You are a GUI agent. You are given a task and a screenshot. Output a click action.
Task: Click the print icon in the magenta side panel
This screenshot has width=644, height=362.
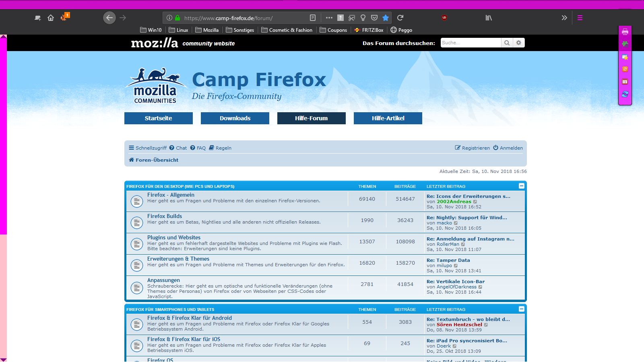(625, 32)
